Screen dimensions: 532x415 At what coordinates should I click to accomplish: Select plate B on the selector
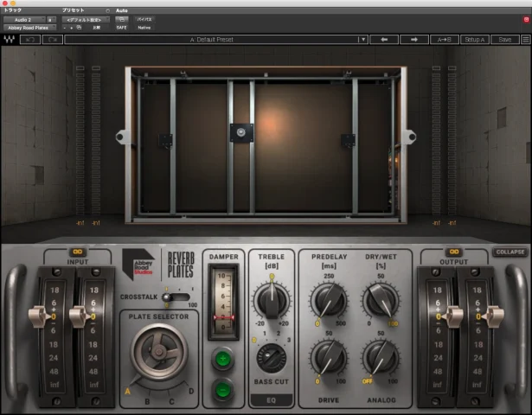[147, 402]
